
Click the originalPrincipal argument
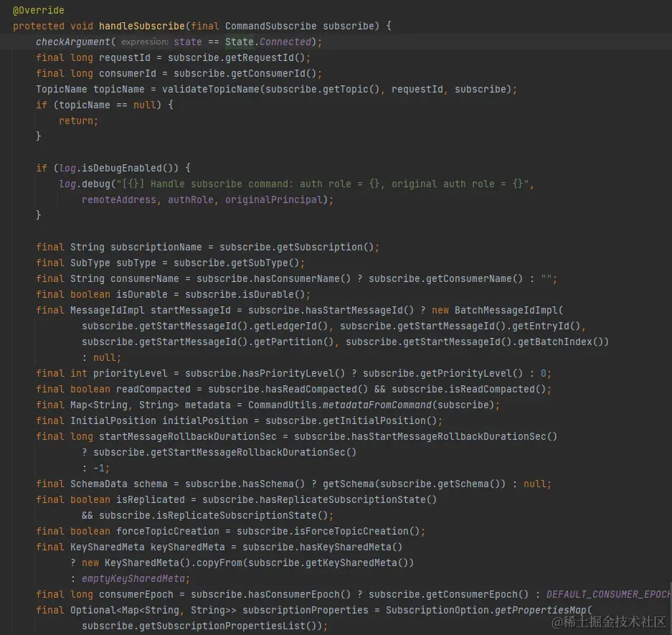(273, 199)
